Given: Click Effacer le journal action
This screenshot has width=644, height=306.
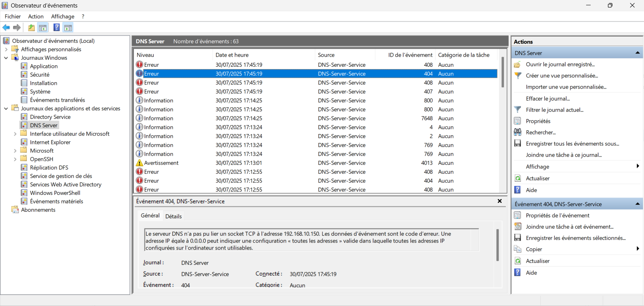Looking at the screenshot, I should [547, 98].
